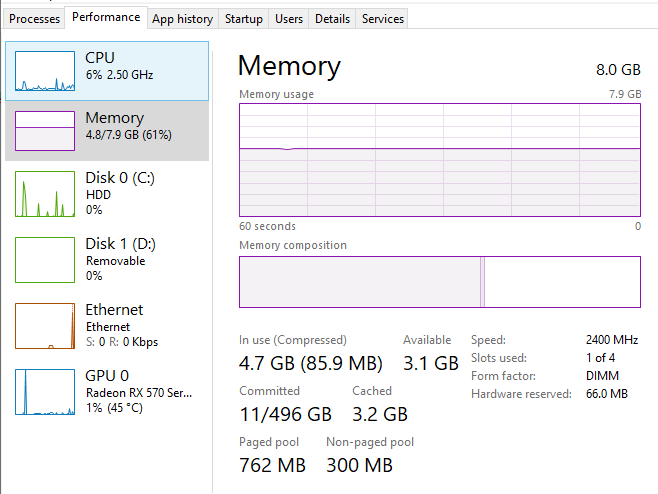The image size is (658, 494).
Task: Click the large Memory usage graph
Action: click(x=439, y=158)
